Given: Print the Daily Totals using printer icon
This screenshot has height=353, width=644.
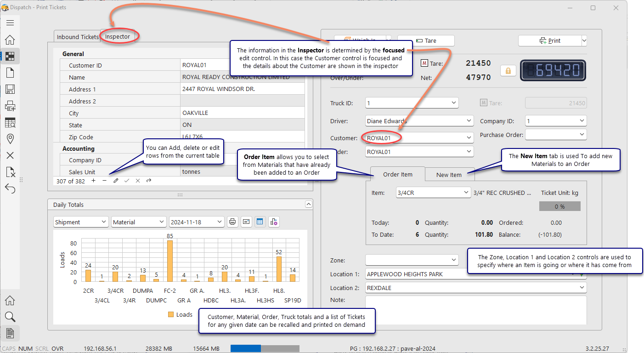Looking at the screenshot, I should click(233, 222).
